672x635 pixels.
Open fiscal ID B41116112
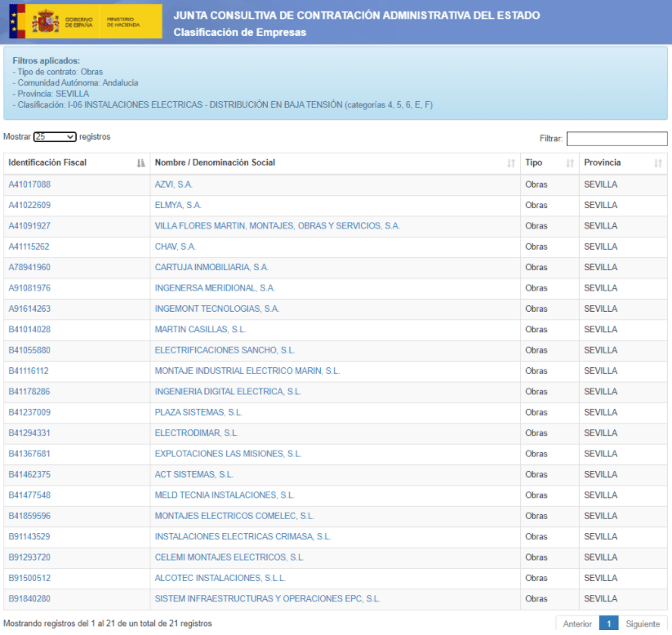(x=29, y=371)
